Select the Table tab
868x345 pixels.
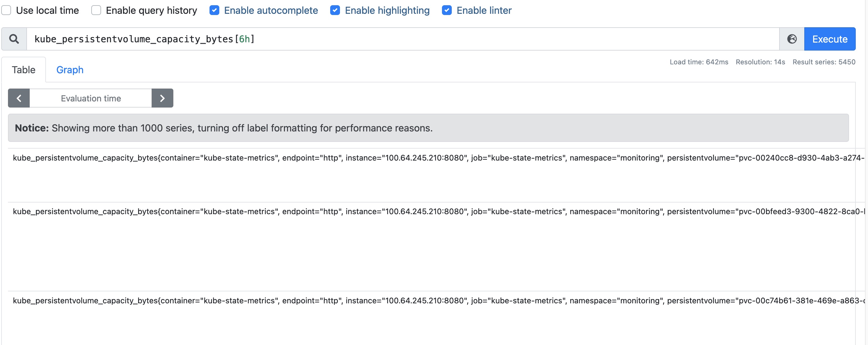(x=23, y=70)
